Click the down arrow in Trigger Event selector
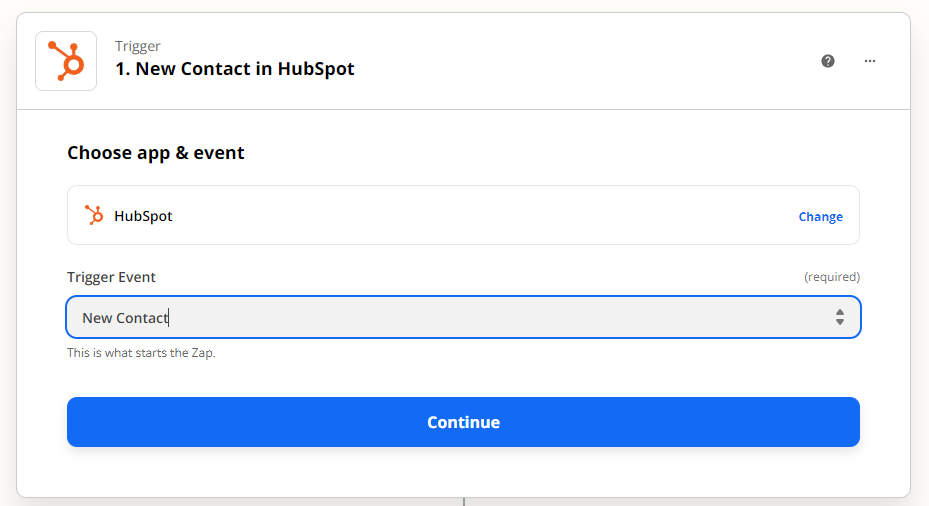Viewport: 929px width, 506px height. (840, 322)
